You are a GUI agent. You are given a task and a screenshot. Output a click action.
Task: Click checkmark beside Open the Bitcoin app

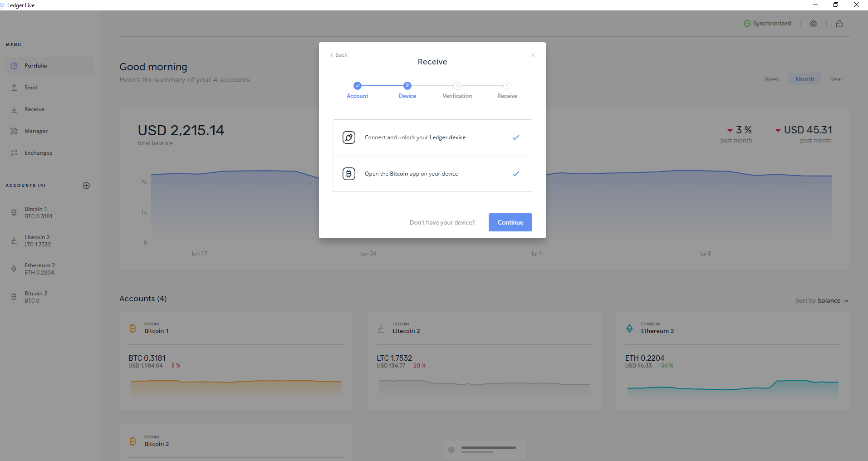click(x=516, y=174)
